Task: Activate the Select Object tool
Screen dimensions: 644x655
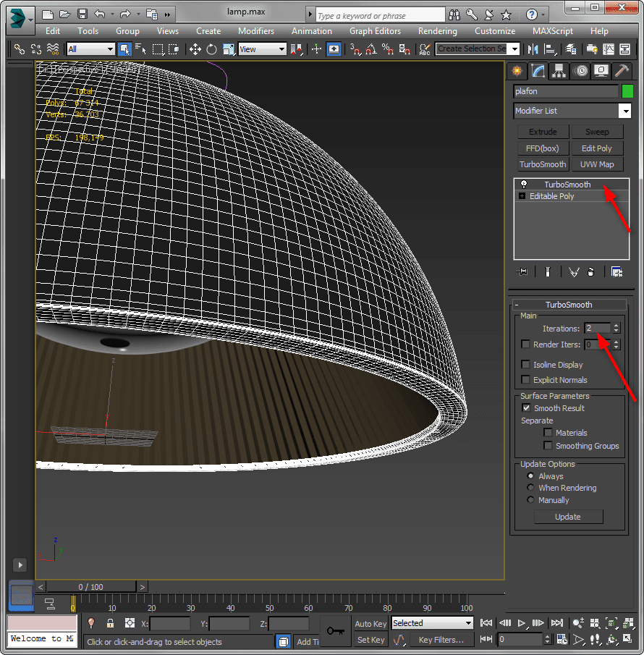Action: (124, 49)
